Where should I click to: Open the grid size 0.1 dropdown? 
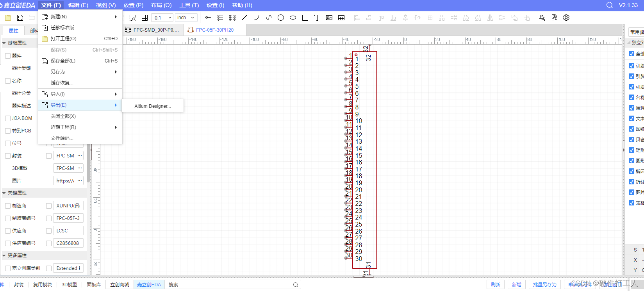click(x=162, y=18)
